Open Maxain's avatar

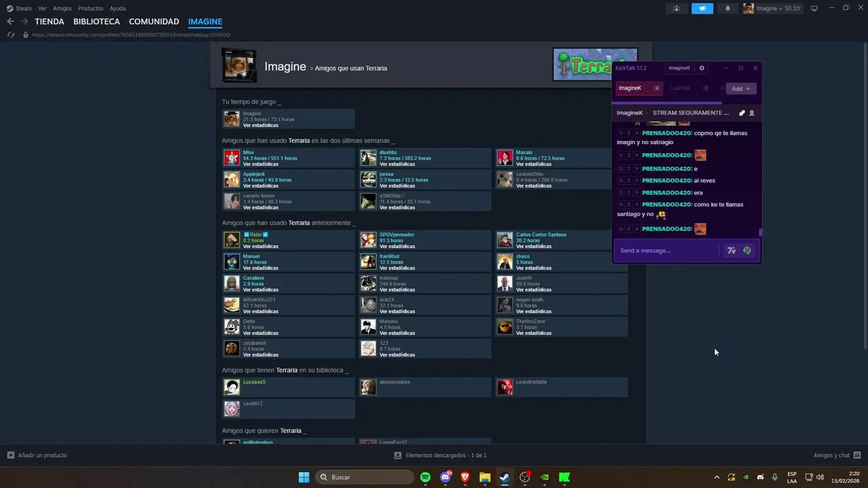[505, 158]
